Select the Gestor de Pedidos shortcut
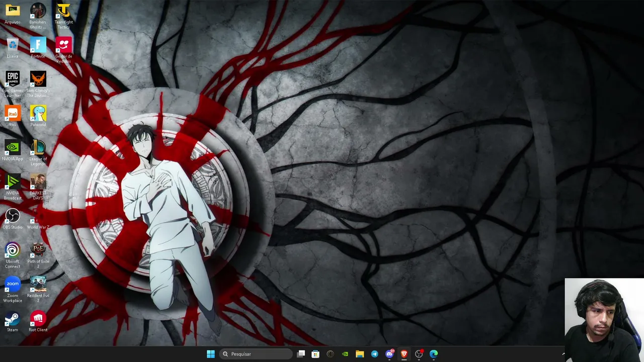Screen dimensions: 644x362 coord(63,50)
